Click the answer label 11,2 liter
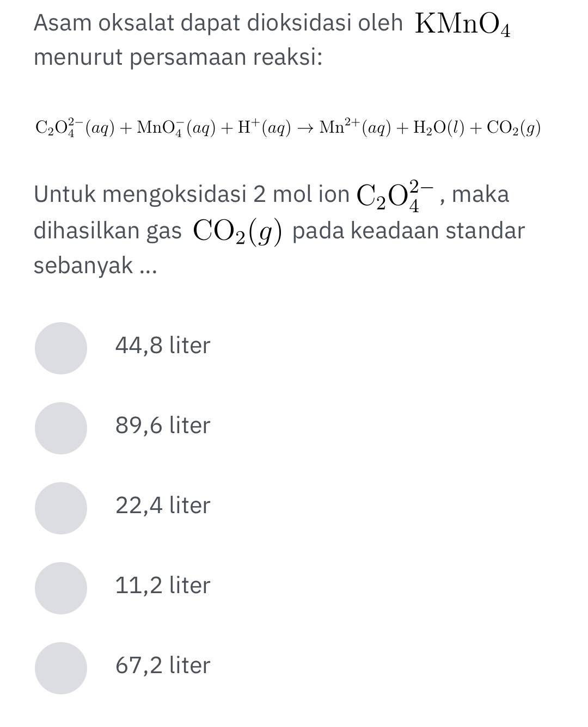The width and height of the screenshot is (588, 727). tap(162, 585)
